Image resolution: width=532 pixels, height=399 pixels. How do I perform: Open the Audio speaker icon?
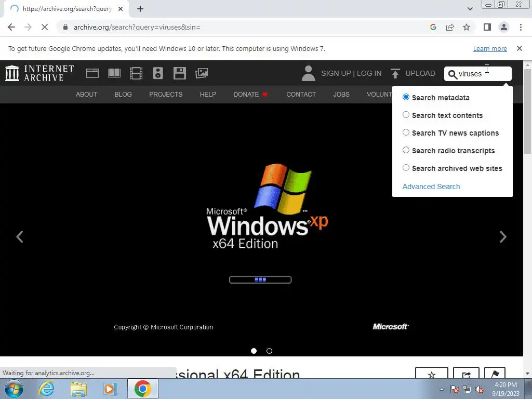click(x=158, y=73)
